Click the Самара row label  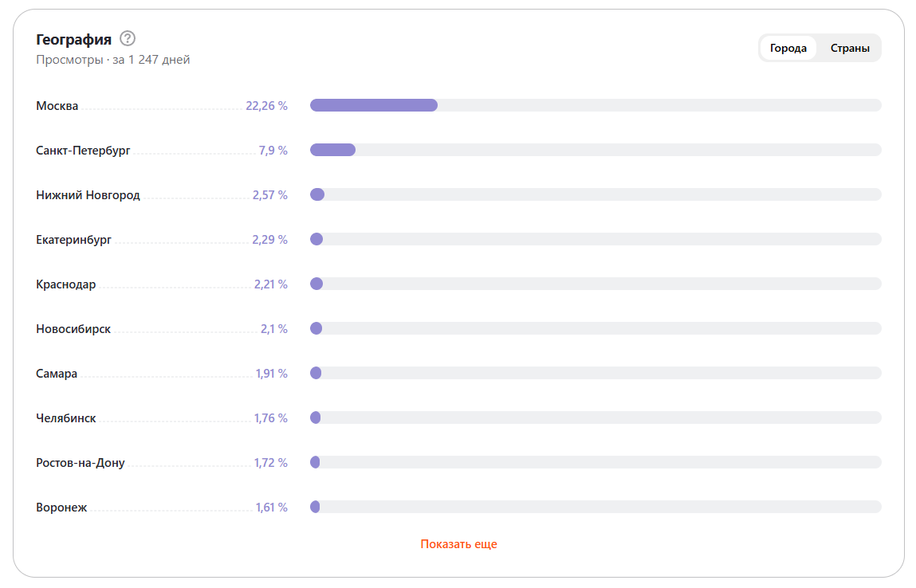[x=57, y=374]
